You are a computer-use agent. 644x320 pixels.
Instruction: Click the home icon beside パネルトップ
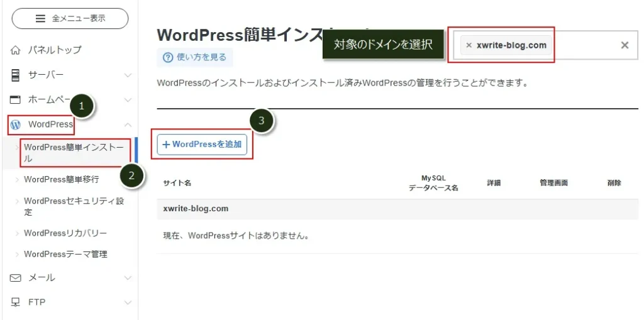tap(15, 50)
